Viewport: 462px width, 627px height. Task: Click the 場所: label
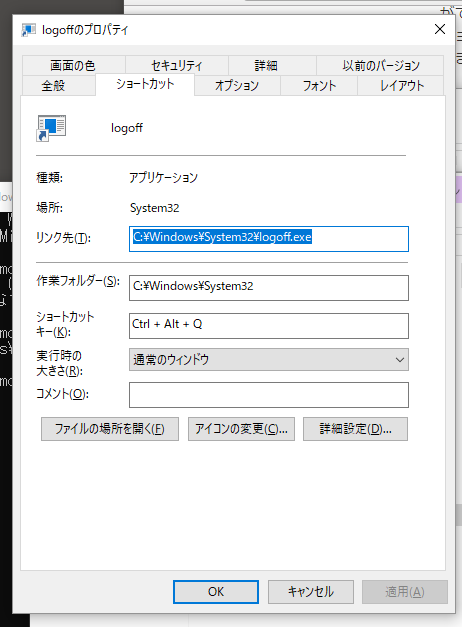pos(50,208)
